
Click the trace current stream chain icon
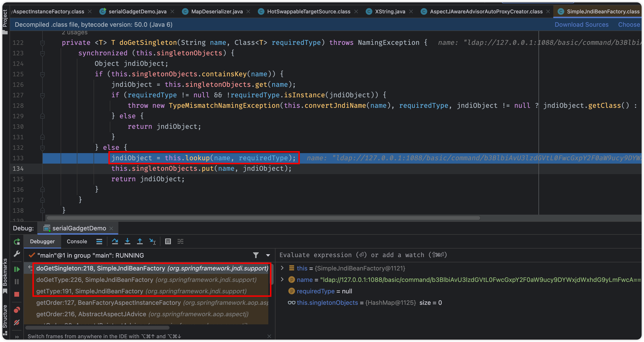point(180,242)
